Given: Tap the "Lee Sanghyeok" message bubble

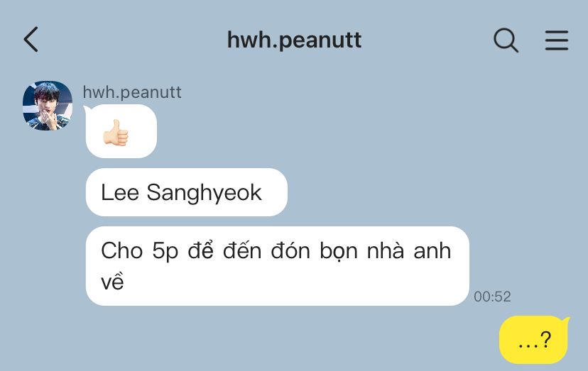Looking at the screenshot, I should [x=186, y=192].
